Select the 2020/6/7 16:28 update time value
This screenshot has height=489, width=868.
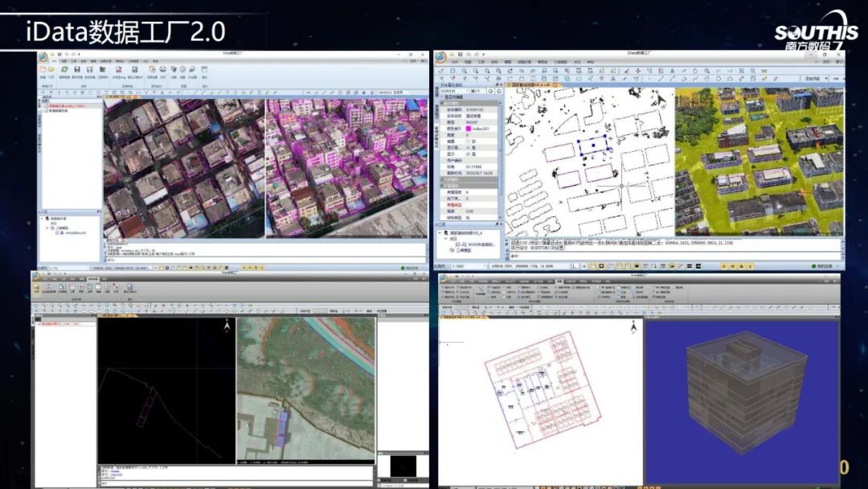[479, 173]
